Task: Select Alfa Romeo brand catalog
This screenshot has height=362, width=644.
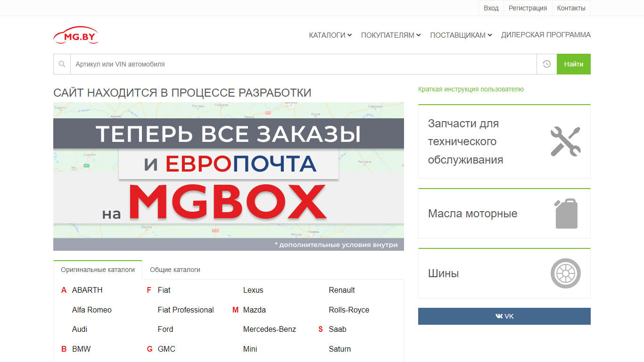Action: (x=92, y=310)
